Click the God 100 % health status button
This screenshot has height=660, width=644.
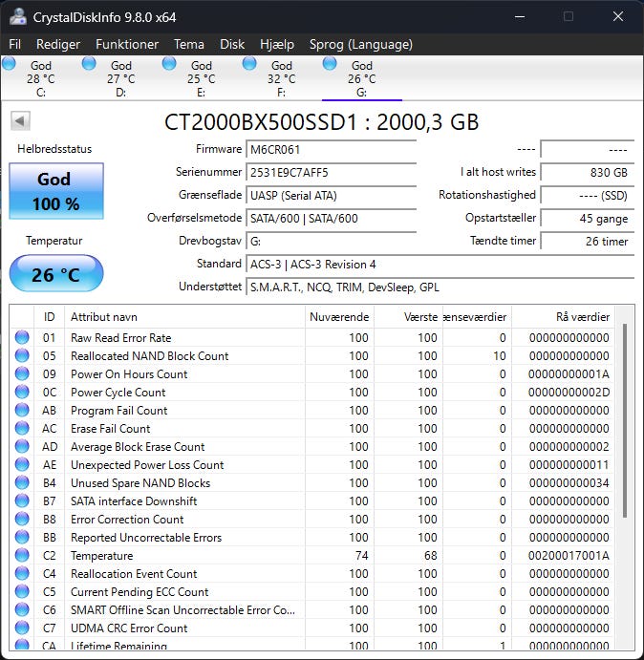(x=56, y=191)
